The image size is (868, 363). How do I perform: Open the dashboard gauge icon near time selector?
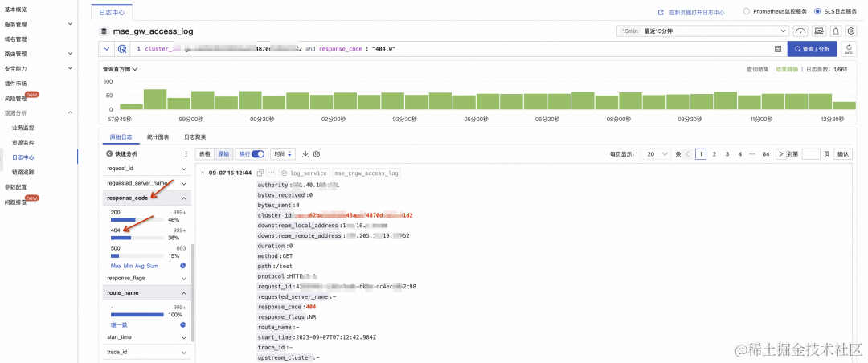[x=800, y=31]
